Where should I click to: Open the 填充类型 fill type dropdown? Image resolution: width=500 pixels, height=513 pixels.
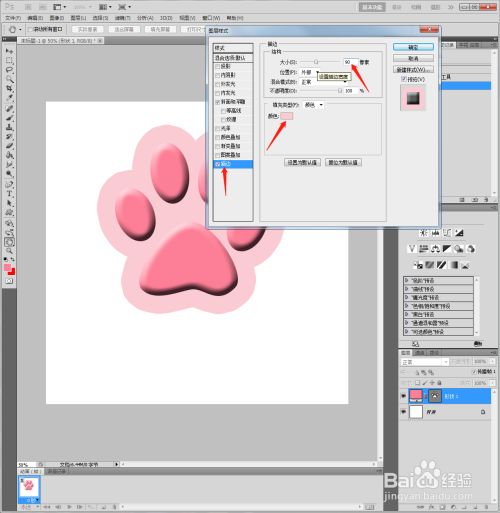[x=313, y=105]
